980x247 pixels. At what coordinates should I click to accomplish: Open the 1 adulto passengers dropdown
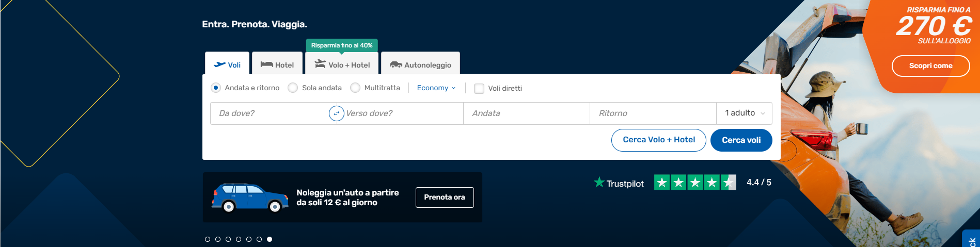pos(744,113)
